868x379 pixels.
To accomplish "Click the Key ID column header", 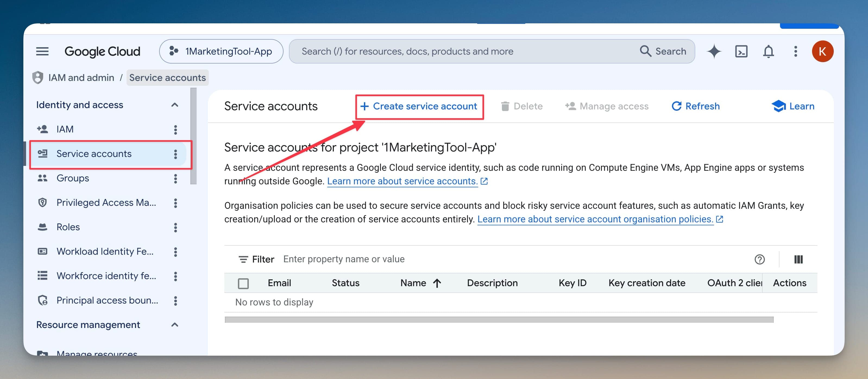I will (572, 283).
